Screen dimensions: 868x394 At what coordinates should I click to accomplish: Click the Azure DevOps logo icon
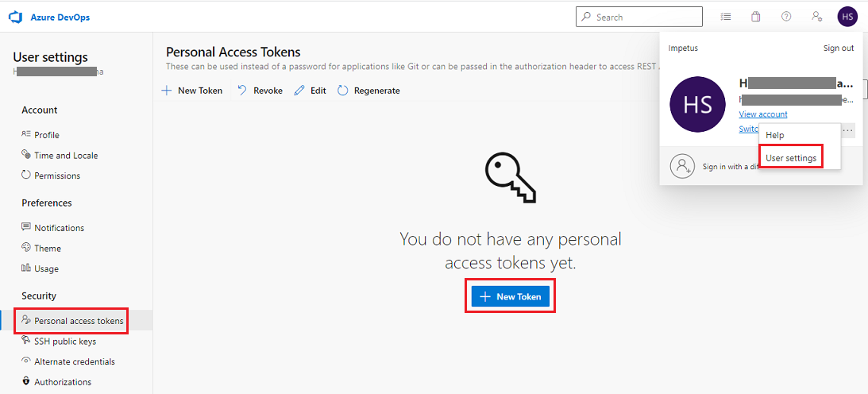pyautogui.click(x=14, y=17)
